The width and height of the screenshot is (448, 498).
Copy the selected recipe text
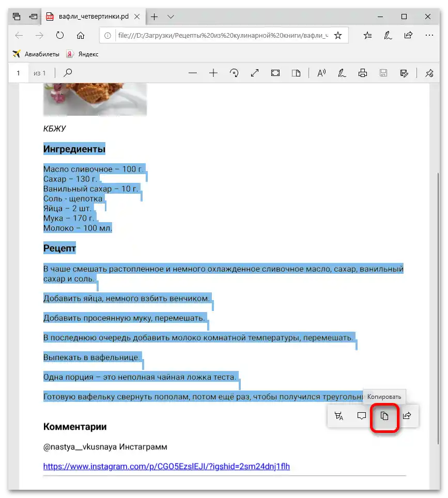pos(384,416)
